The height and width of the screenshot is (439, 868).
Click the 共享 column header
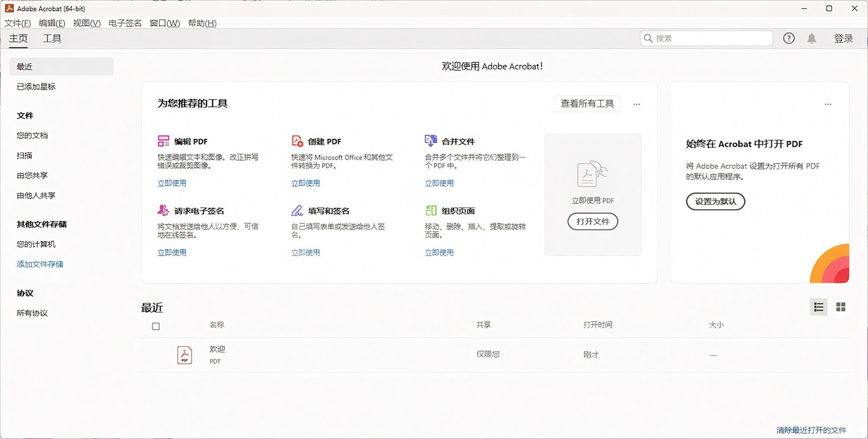click(483, 325)
